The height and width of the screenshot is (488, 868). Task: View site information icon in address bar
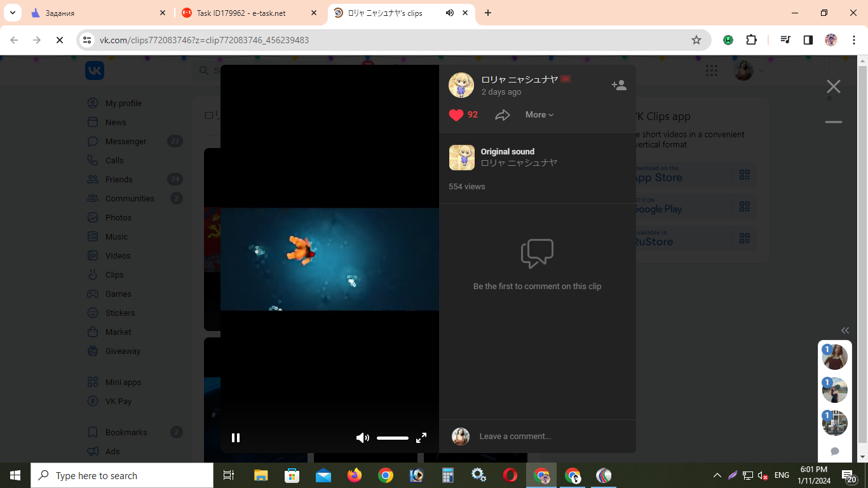pyautogui.click(x=87, y=40)
